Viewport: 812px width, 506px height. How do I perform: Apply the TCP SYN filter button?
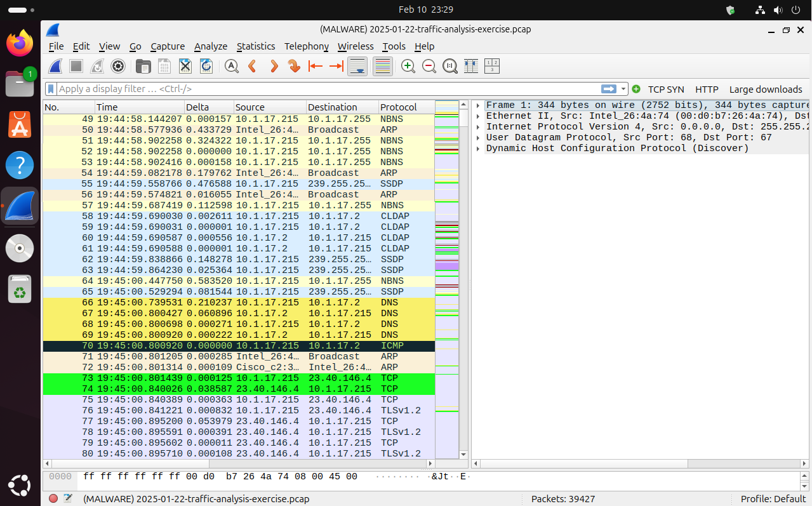pos(668,89)
